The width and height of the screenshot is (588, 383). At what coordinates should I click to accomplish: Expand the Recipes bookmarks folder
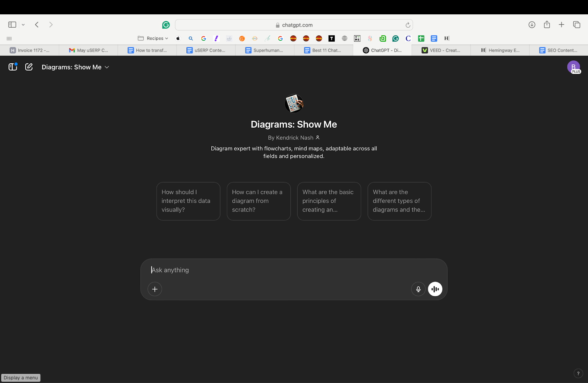pyautogui.click(x=153, y=38)
